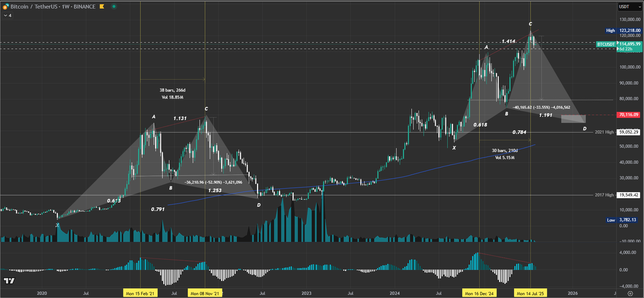644x298 pixels.
Task: Click the 1.414 ratio label
Action: [509, 41]
